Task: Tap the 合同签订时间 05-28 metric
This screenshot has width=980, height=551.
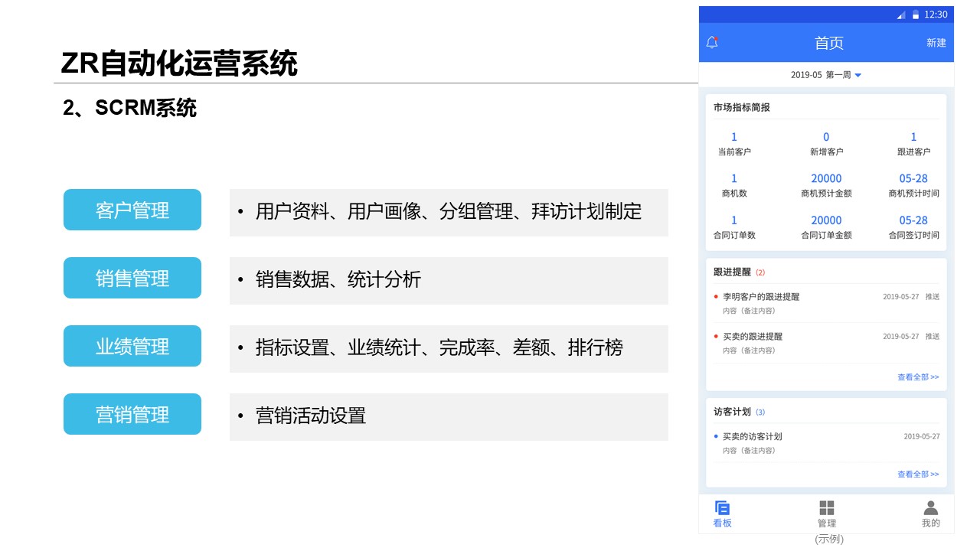Action: 913,220
